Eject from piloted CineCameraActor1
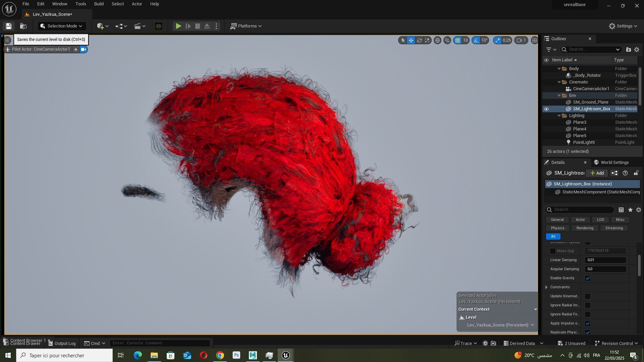 [76, 50]
